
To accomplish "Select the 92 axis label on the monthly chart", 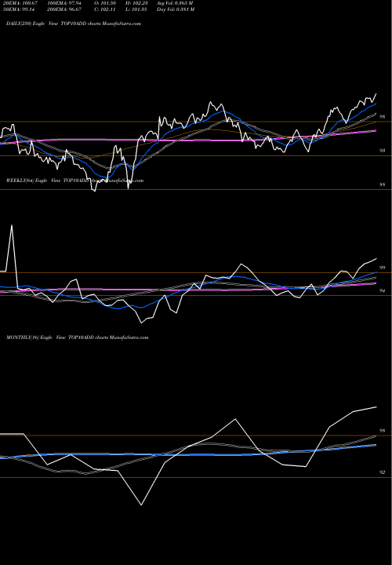I will (x=383, y=472).
